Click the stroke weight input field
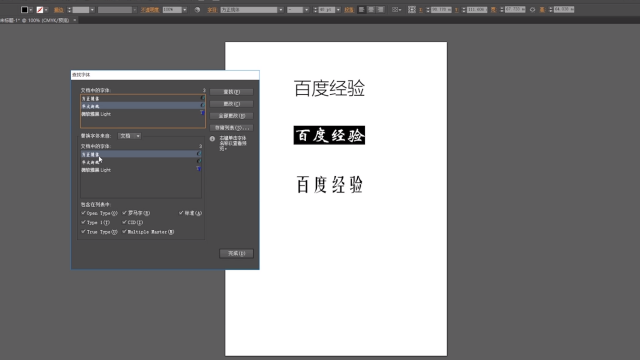The height and width of the screenshot is (360, 640). (x=80, y=10)
